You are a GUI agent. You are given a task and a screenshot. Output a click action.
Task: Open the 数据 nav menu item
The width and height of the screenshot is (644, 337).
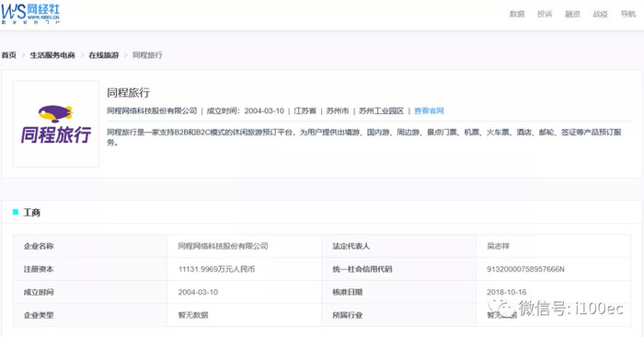(x=517, y=14)
